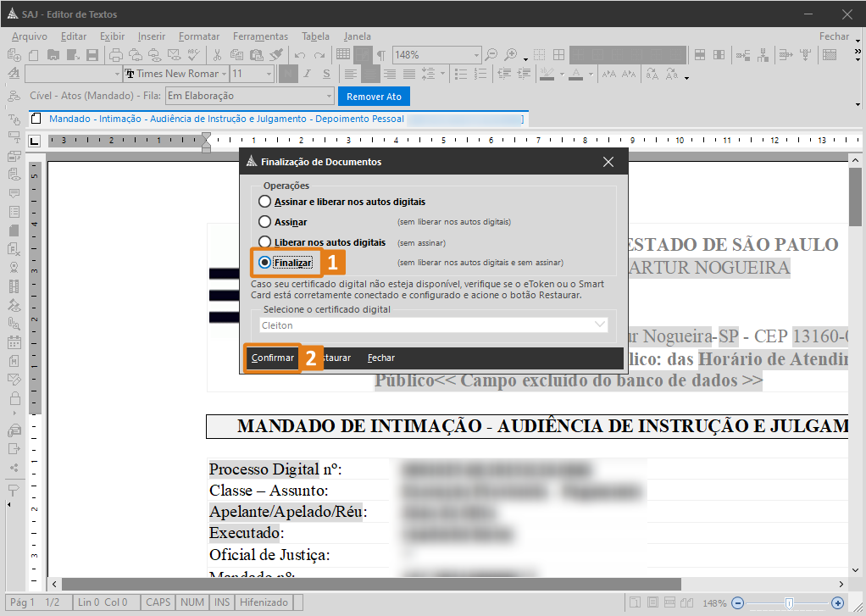Screen dimensions: 866x616
Task: Click the new blank document icon
Action: coord(34,55)
